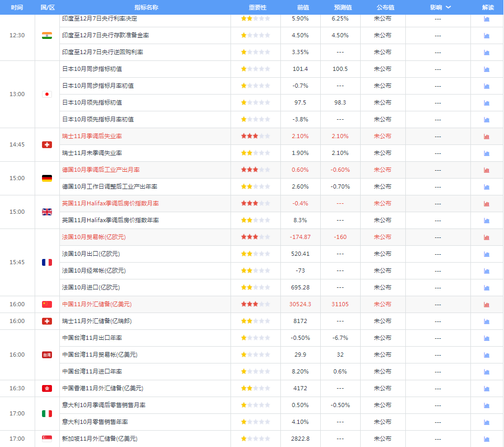Click the 时间 column header
The width and height of the screenshot is (504, 447).
point(17,7)
